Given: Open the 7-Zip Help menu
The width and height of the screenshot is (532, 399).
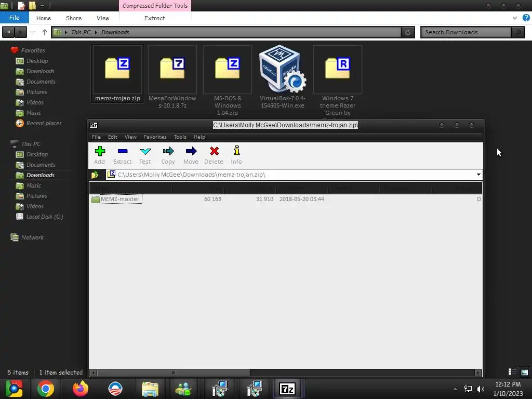Looking at the screenshot, I should click(x=199, y=137).
